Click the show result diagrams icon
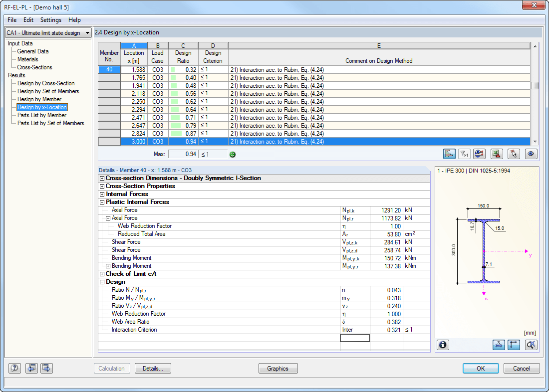Image resolution: width=549 pixels, height=392 pixels. point(479,154)
